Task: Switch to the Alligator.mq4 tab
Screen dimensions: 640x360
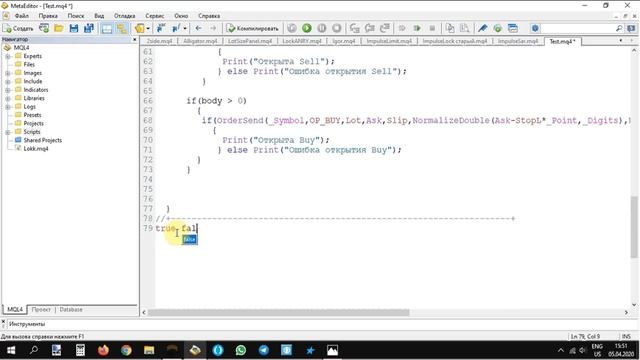Action: click(200, 41)
